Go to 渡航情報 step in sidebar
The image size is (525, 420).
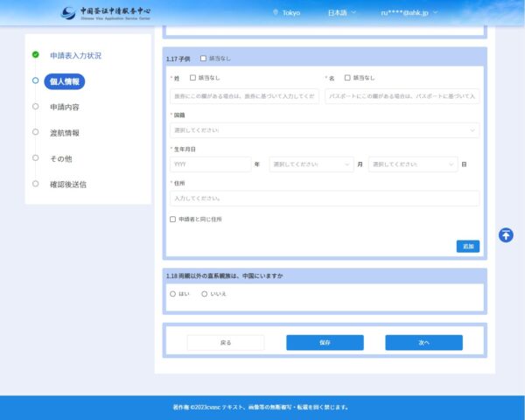click(x=65, y=133)
